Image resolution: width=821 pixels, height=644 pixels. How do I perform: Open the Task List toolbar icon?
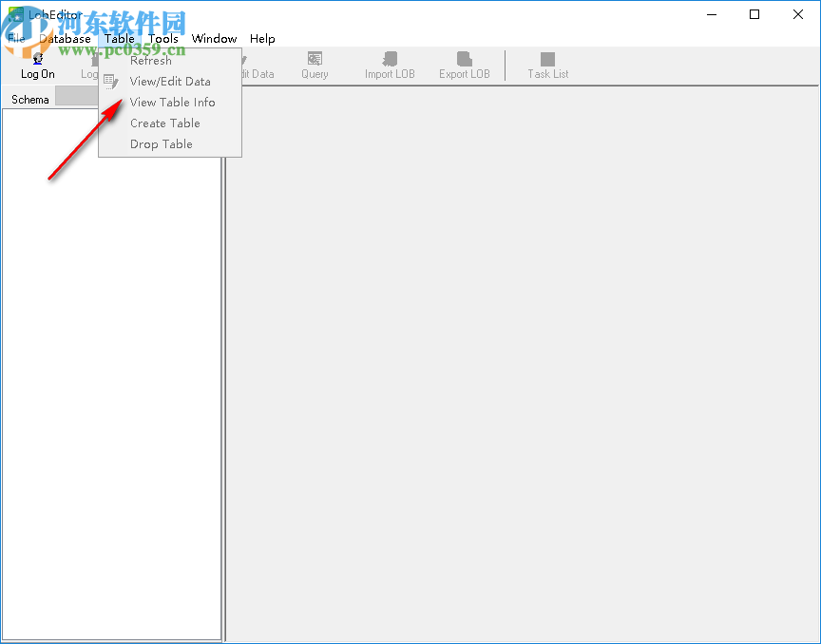[547, 66]
